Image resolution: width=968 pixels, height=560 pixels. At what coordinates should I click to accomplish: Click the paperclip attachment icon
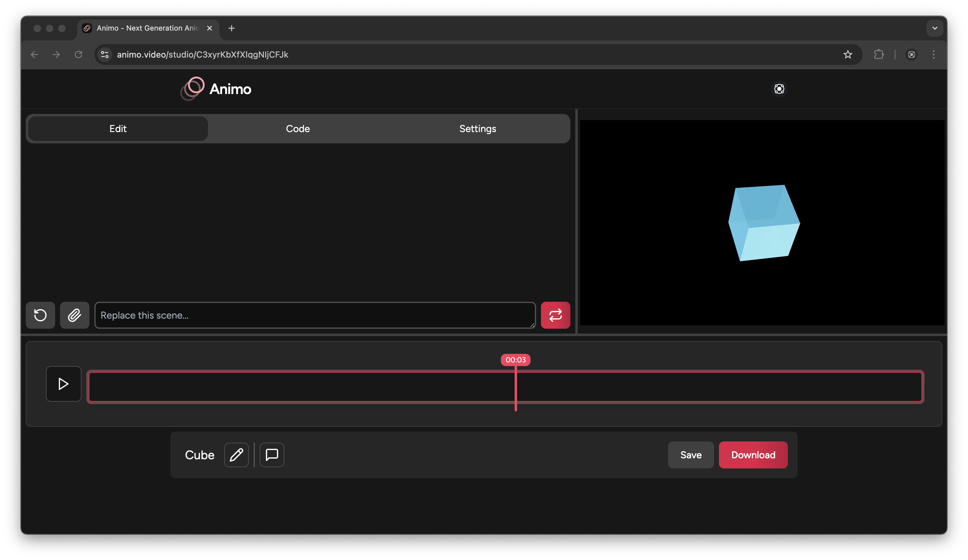[x=74, y=315]
